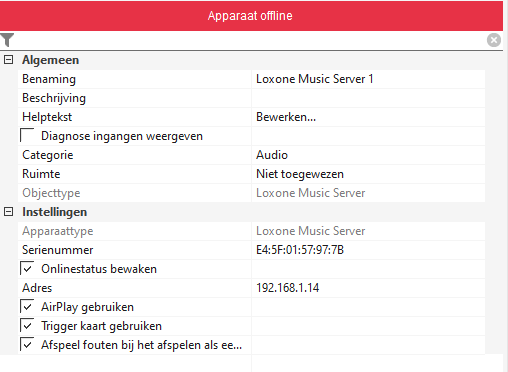Click the filter search input field

(250, 40)
